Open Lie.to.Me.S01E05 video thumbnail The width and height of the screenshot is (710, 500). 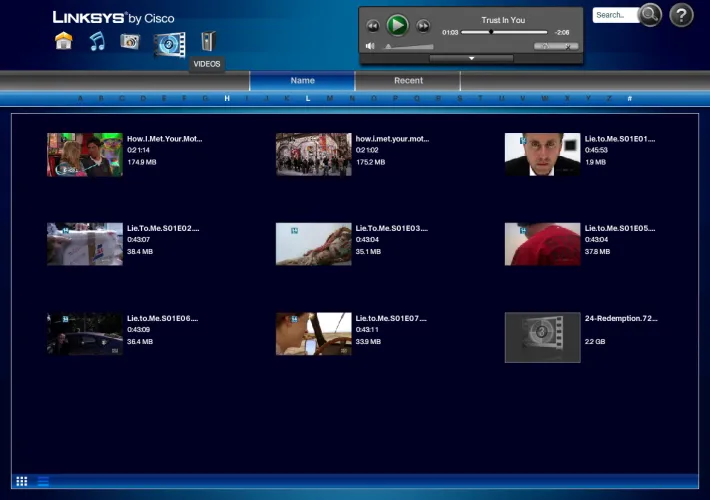click(542, 244)
